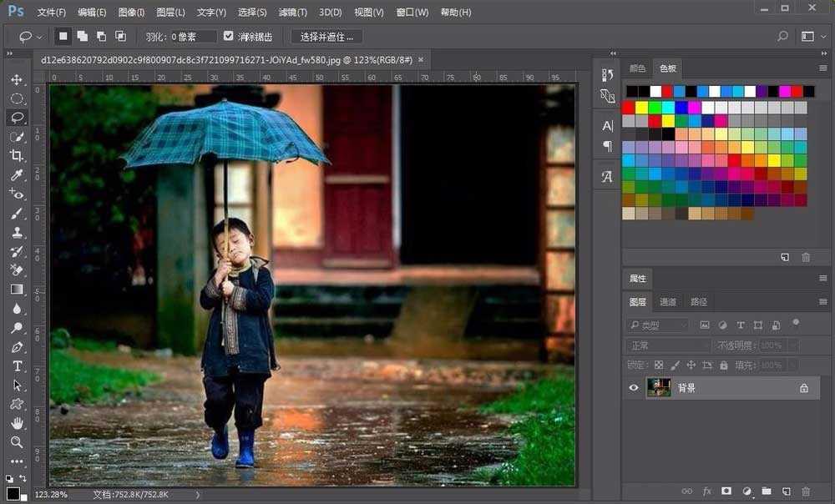Image resolution: width=835 pixels, height=504 pixels.
Task: Click the Create New Layer icon
Action: pyautogui.click(x=787, y=491)
